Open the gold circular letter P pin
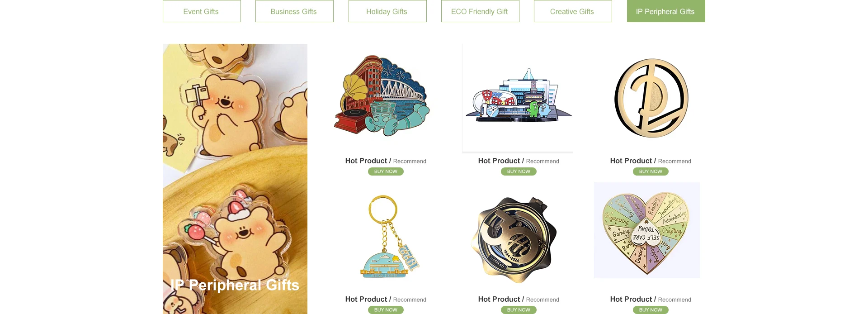The height and width of the screenshot is (314, 868). click(651, 98)
